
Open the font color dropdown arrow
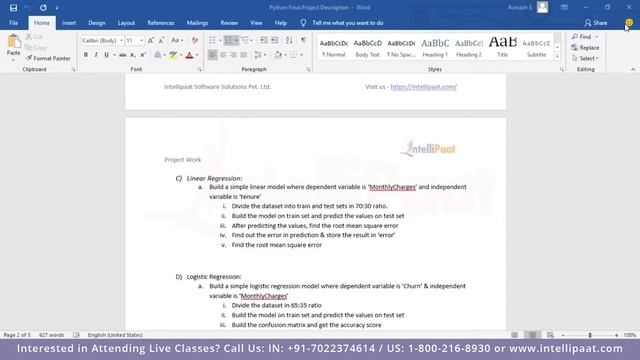pyautogui.click(x=197, y=55)
